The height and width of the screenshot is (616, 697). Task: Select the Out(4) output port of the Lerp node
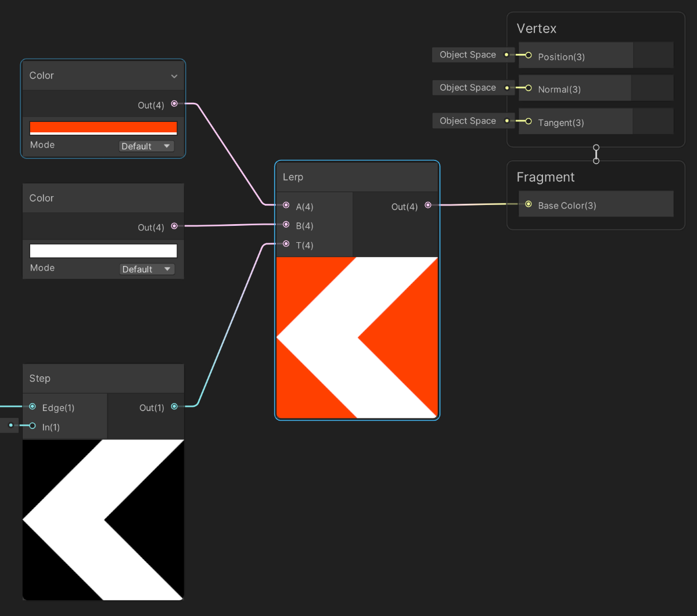pyautogui.click(x=428, y=204)
